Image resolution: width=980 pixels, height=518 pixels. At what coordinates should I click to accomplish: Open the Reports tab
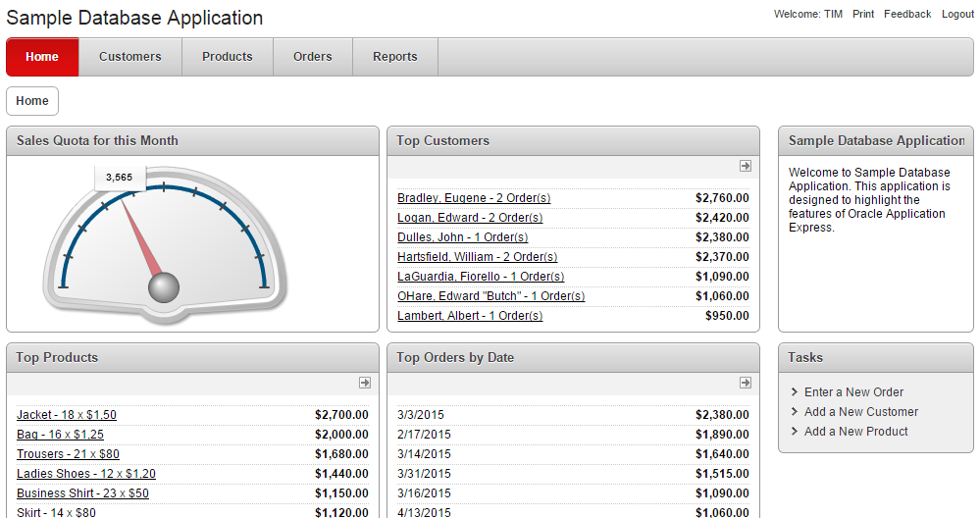pos(394,57)
